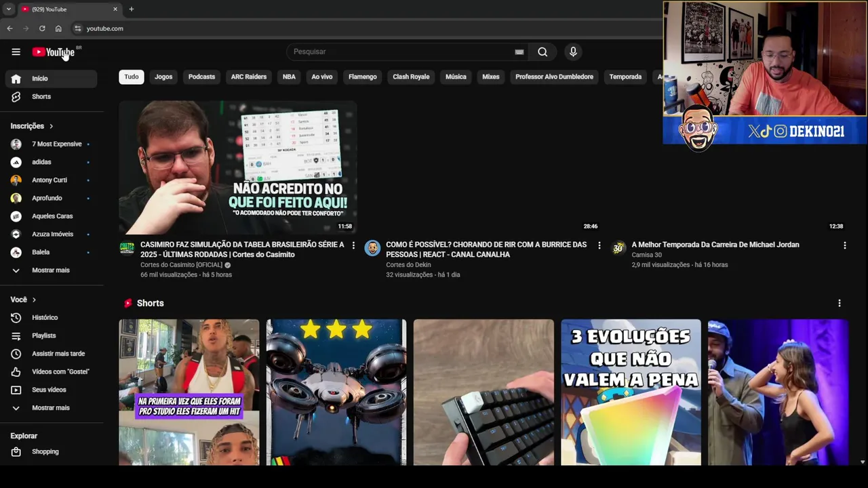Go back in browser
Viewport: 868px width, 488px height.
point(9,28)
